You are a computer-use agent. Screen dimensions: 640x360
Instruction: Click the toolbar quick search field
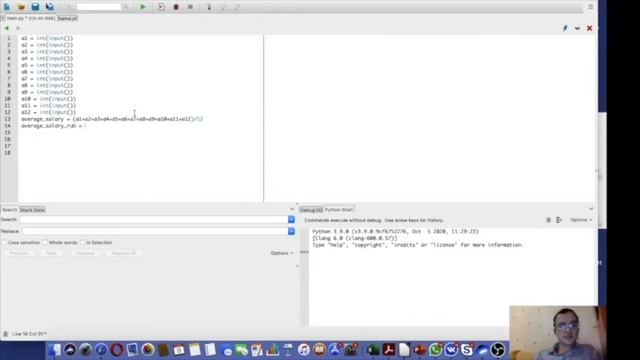(x=99, y=7)
